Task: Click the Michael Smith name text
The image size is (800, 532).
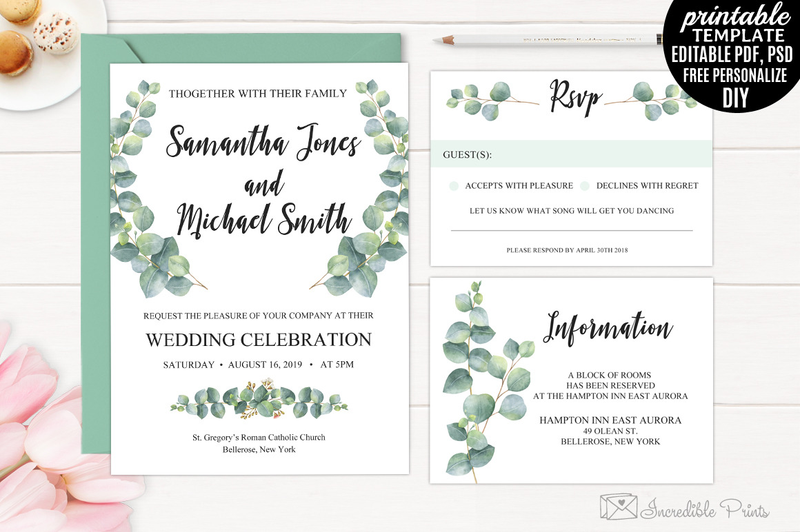Action: (x=263, y=219)
